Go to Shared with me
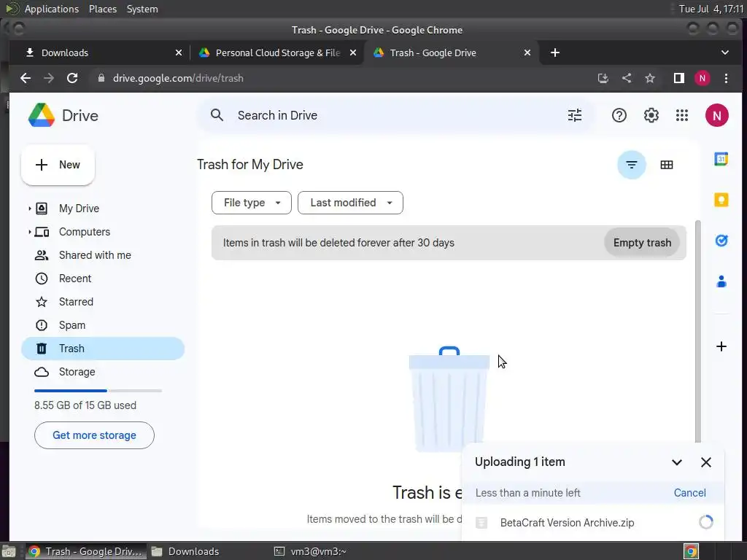This screenshot has height=560, width=747. [95, 255]
